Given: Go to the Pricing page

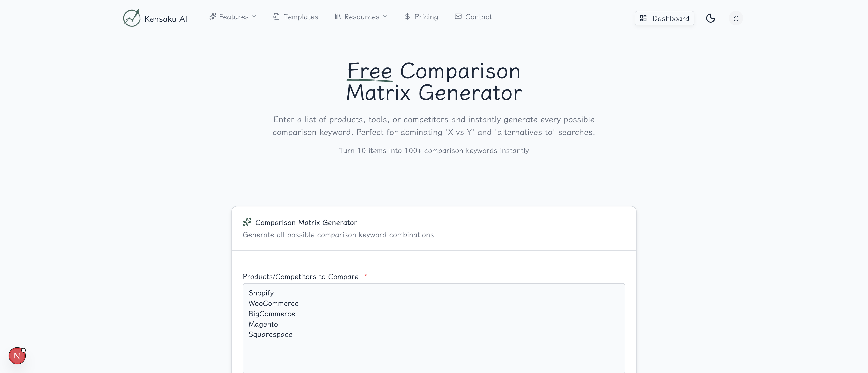Looking at the screenshot, I should 426,17.
